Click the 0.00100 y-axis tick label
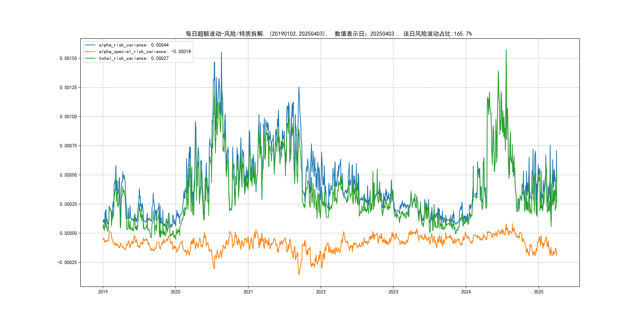Image resolution: width=644 pixels, height=322 pixels. click(x=68, y=116)
